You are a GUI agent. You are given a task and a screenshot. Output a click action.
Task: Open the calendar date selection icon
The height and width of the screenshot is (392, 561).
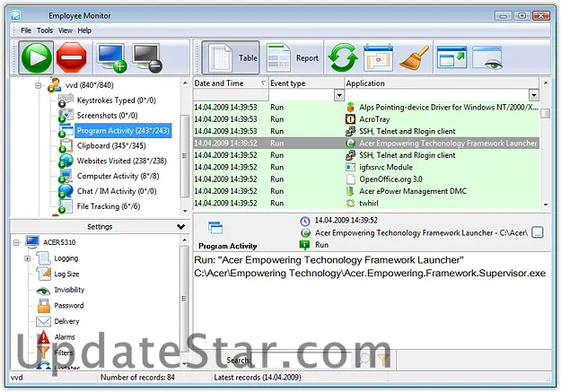pos(378,58)
